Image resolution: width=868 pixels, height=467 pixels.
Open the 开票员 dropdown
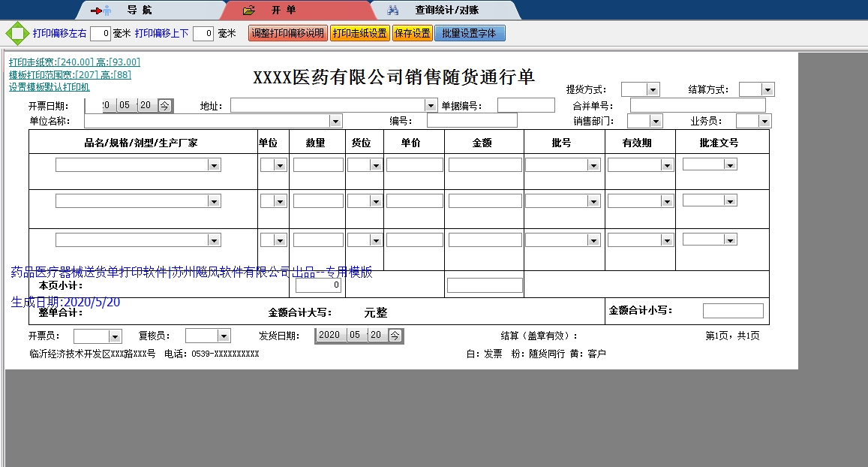115,336
